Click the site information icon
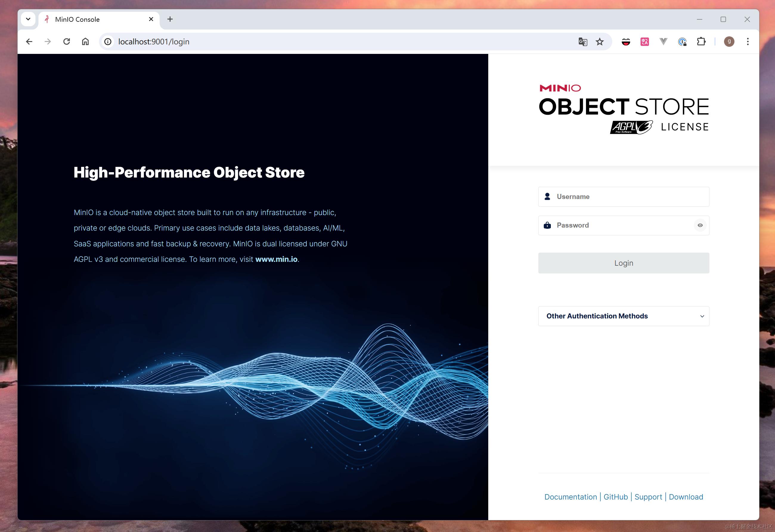This screenshot has width=775, height=532. click(108, 42)
